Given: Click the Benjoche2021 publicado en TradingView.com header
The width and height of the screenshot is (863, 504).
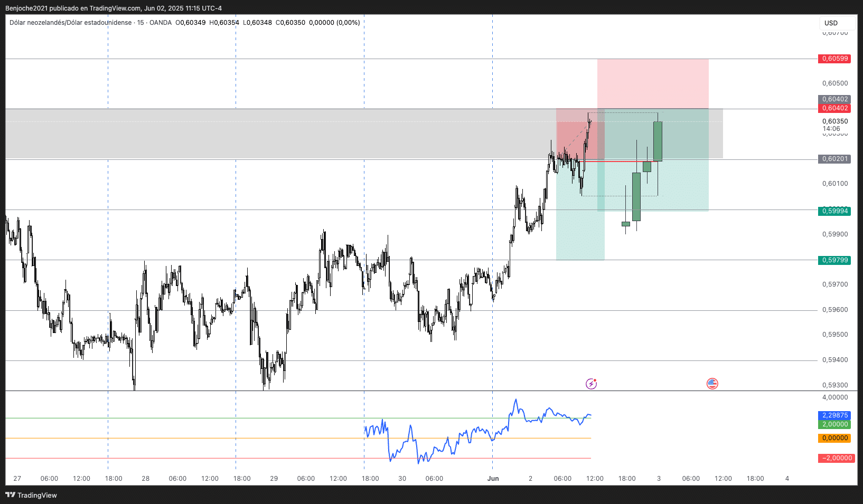Looking at the screenshot, I should click(x=114, y=8).
